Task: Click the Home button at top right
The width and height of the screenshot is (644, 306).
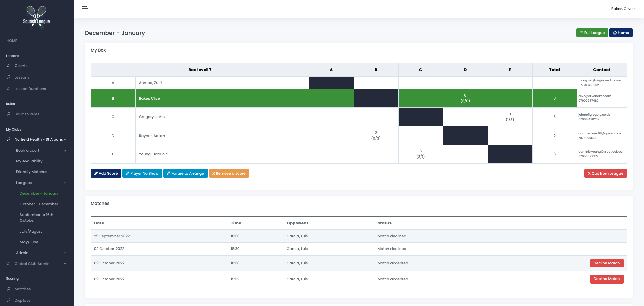Action: tap(621, 33)
